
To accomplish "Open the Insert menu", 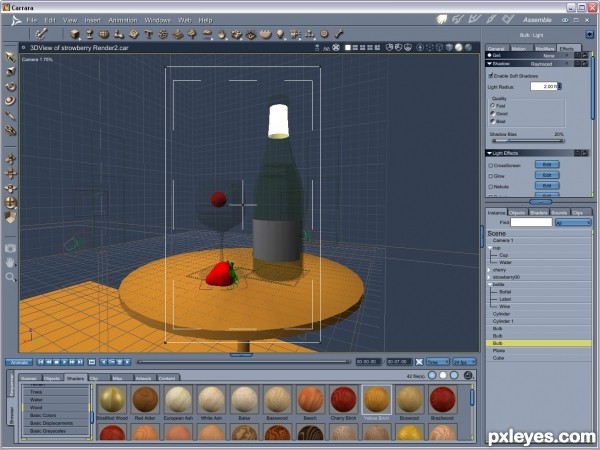I will coord(92,20).
